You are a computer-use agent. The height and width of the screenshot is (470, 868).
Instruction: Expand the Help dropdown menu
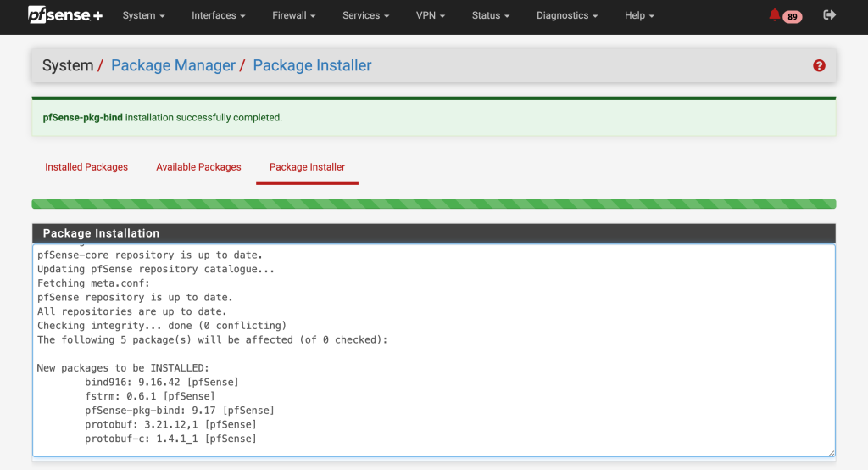tap(639, 15)
